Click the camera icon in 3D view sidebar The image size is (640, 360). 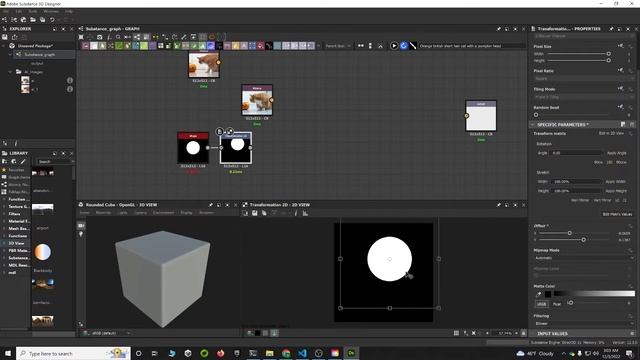81,225
